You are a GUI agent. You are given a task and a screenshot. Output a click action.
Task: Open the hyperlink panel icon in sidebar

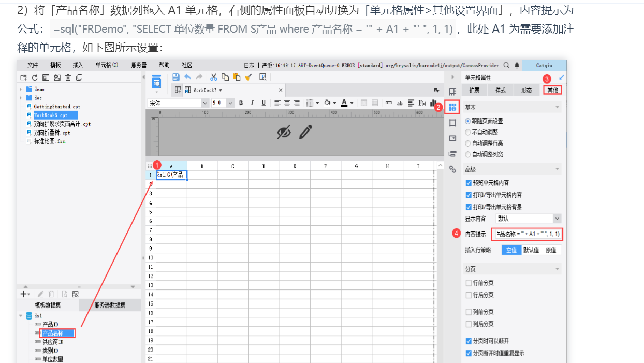coord(452,169)
